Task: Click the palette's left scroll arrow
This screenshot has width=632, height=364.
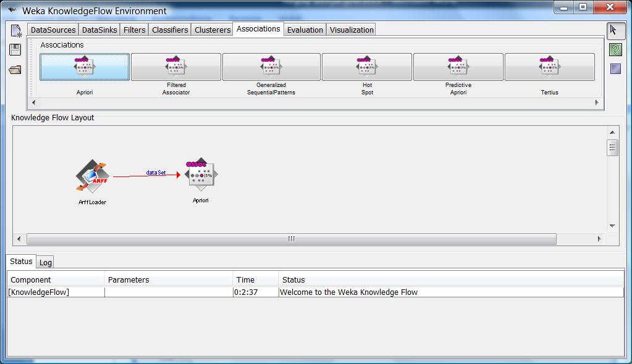Action: pos(33,102)
